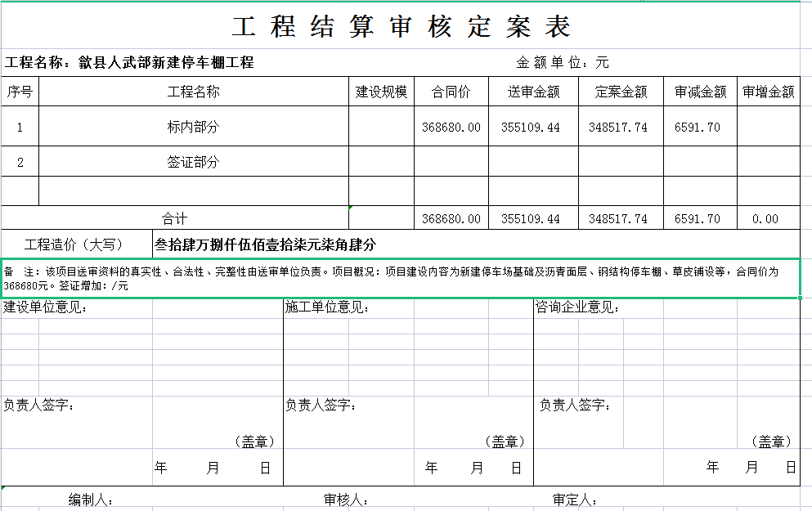This screenshot has width=812, height=511.
Task: Click the 备注 remarks section
Action: [x=327, y=278]
